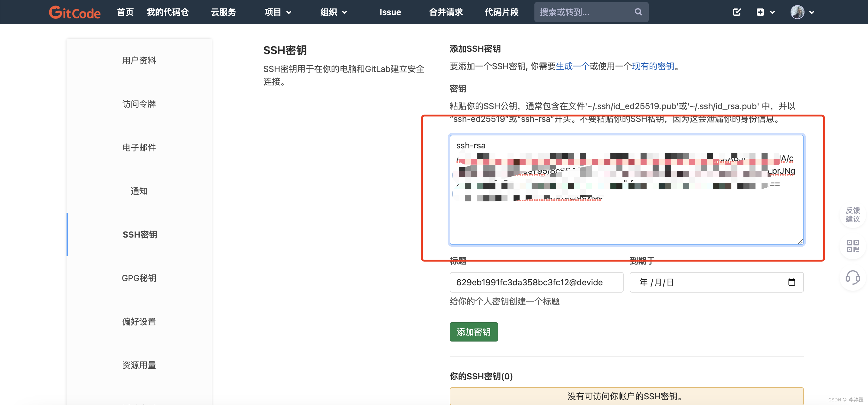Viewport: 868px width, 405px height.
Task: Open the edit/todo icon in navbar
Action: pos(737,12)
